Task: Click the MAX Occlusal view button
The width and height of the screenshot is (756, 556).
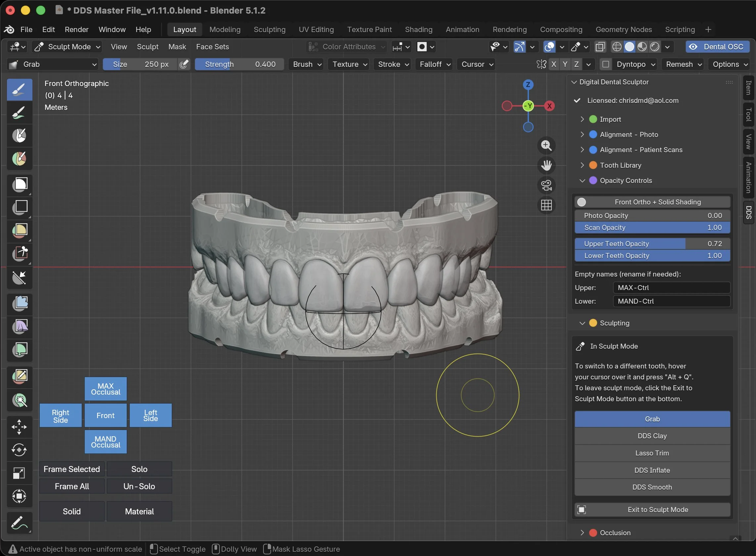Action: click(105, 389)
